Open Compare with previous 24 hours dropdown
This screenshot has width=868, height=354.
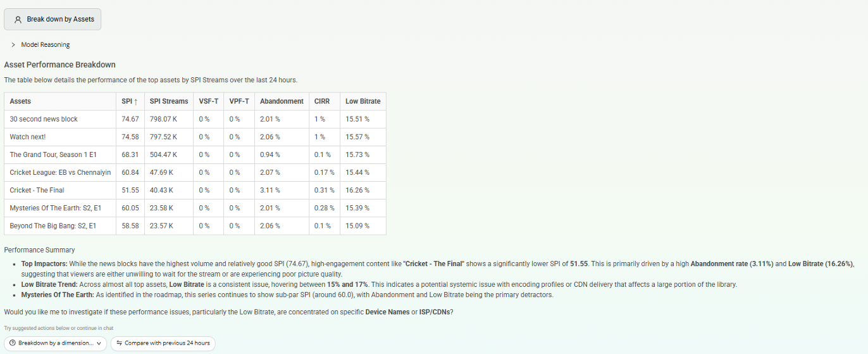[x=163, y=343]
